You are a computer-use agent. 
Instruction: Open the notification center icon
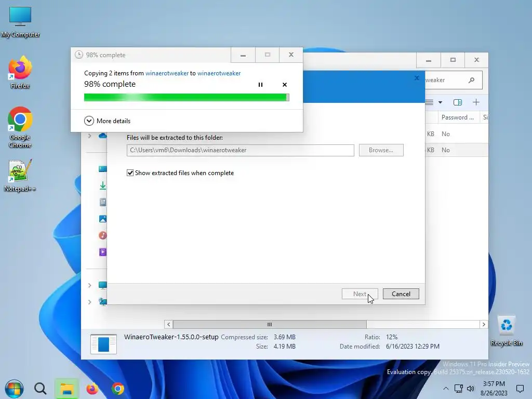coord(520,389)
